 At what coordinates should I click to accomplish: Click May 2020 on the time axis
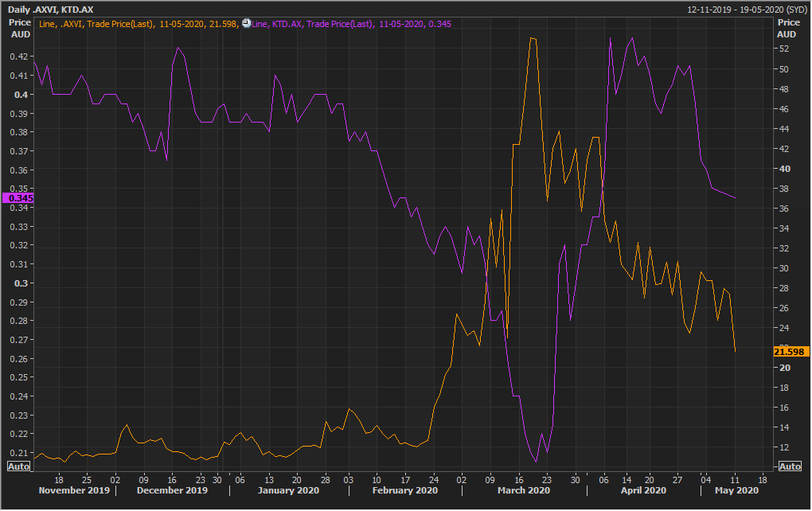(x=736, y=490)
